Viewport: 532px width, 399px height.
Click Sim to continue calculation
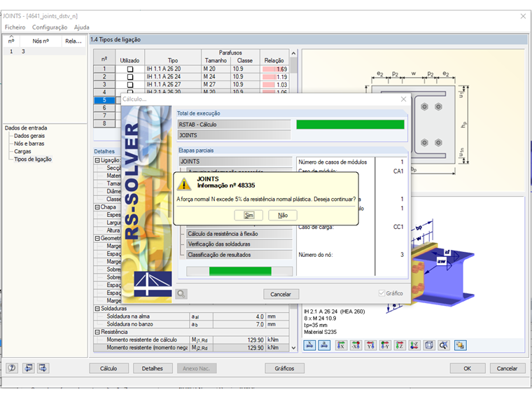248,215
